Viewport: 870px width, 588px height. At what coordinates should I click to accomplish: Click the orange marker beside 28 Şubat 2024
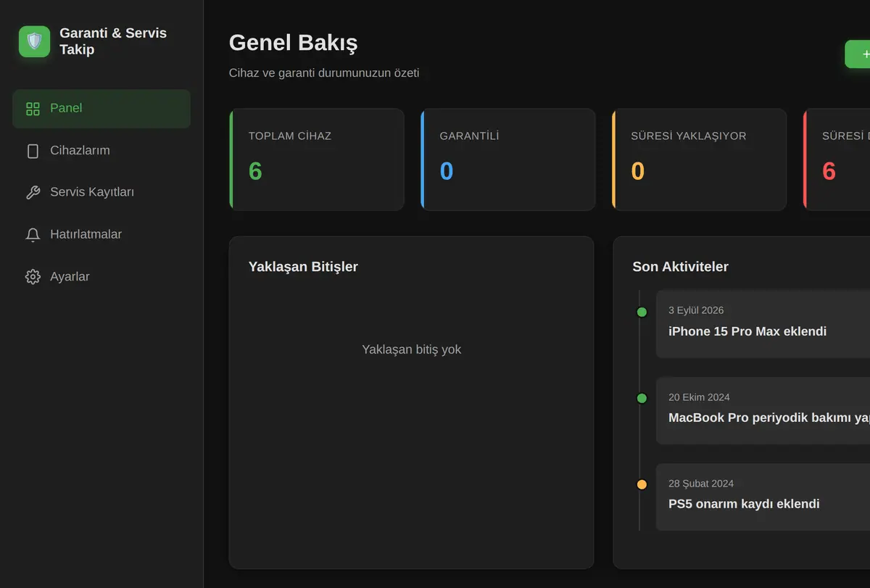click(642, 484)
